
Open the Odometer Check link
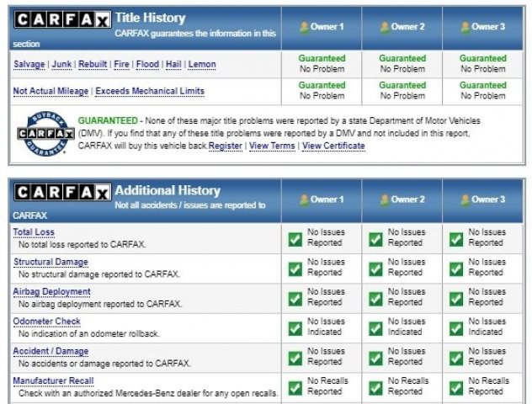(47, 322)
